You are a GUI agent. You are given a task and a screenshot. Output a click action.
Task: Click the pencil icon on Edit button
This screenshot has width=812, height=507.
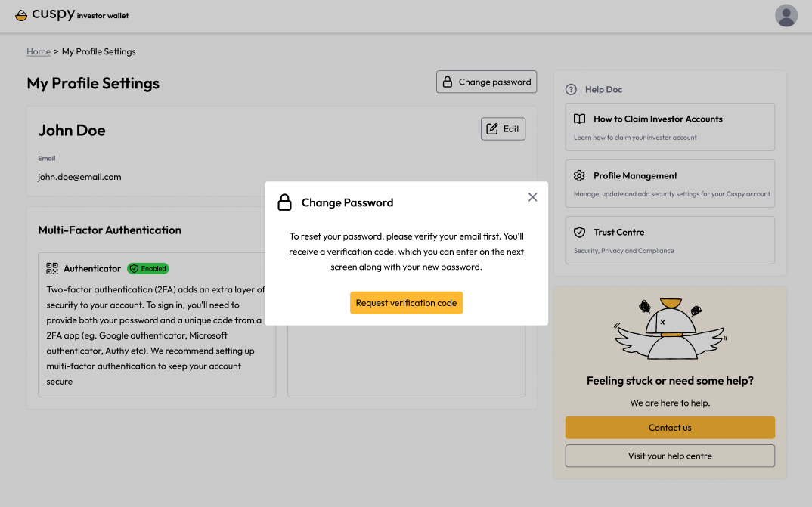(492, 128)
